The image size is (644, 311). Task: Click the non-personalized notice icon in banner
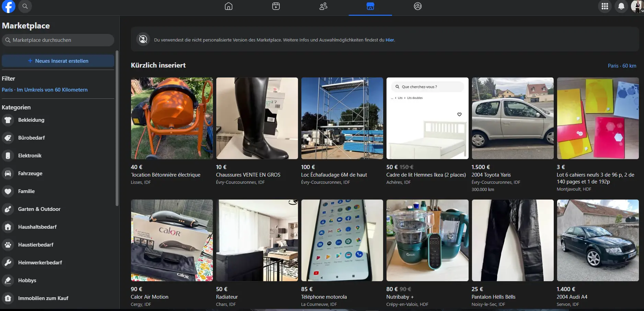[143, 39]
